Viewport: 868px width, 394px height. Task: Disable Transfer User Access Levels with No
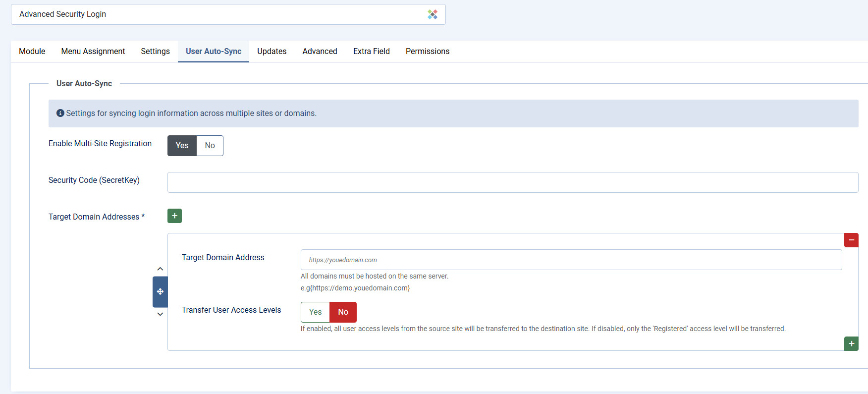(x=343, y=312)
